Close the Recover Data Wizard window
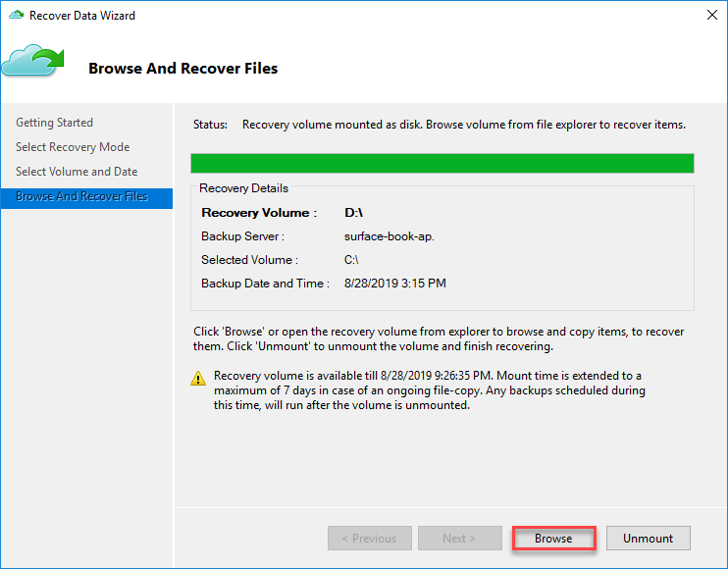 point(710,15)
